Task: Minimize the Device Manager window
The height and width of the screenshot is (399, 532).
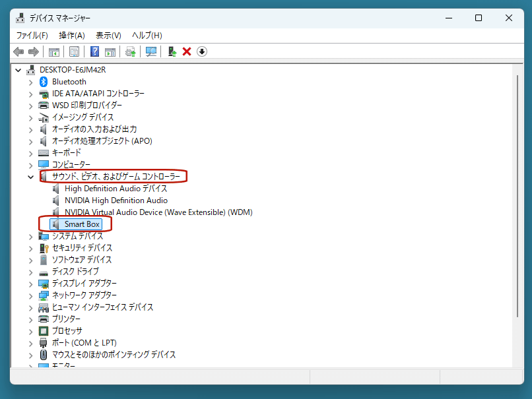Action: click(x=449, y=18)
